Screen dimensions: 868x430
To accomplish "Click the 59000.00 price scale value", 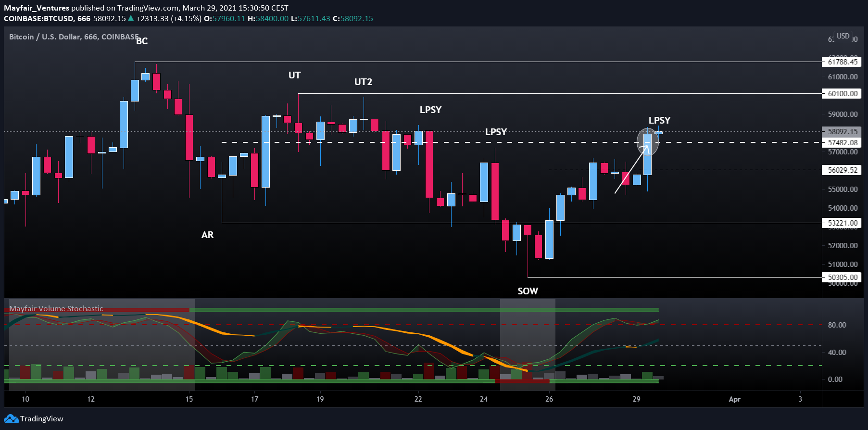I will pyautogui.click(x=843, y=114).
